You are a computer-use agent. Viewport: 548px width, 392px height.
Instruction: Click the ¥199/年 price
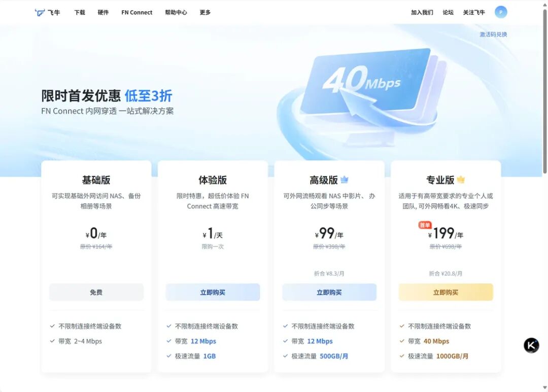coord(446,233)
